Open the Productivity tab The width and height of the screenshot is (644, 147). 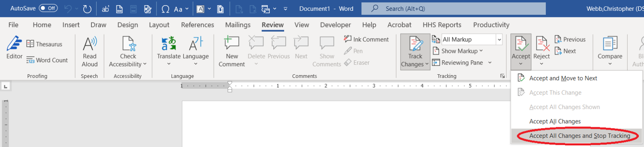click(491, 25)
